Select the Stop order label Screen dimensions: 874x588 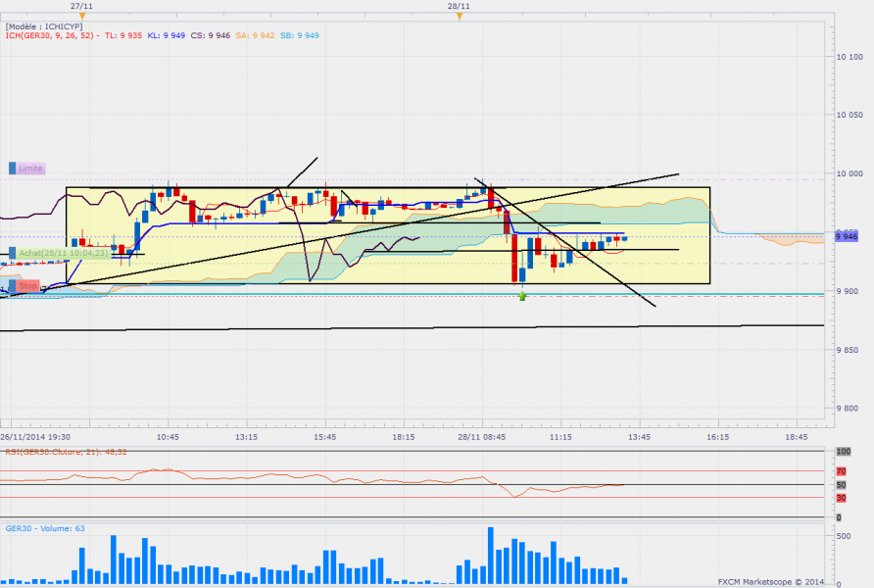point(28,286)
